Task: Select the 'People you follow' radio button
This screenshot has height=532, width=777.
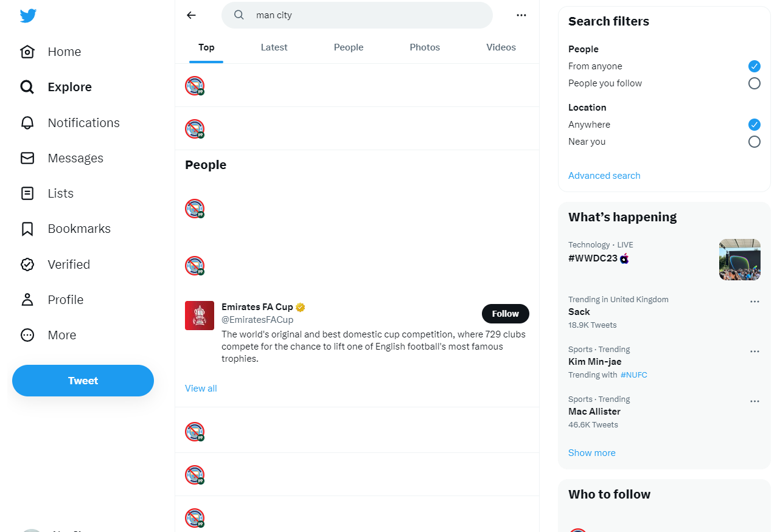Action: [754, 83]
